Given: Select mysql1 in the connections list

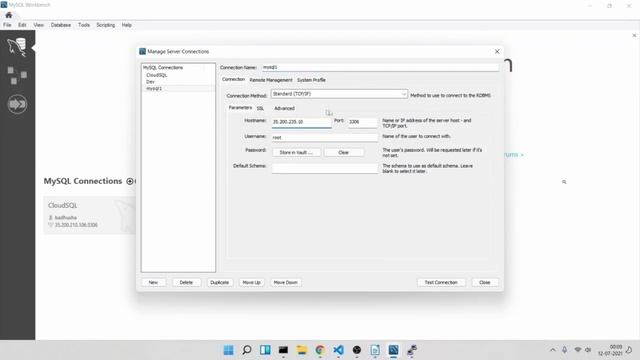Looking at the screenshot, I should [x=154, y=88].
